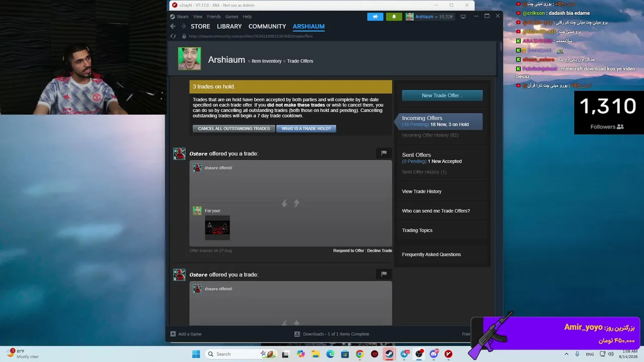This screenshot has width=644, height=362.
Task: Open Task View from the taskbar
Action: [x=285, y=354]
